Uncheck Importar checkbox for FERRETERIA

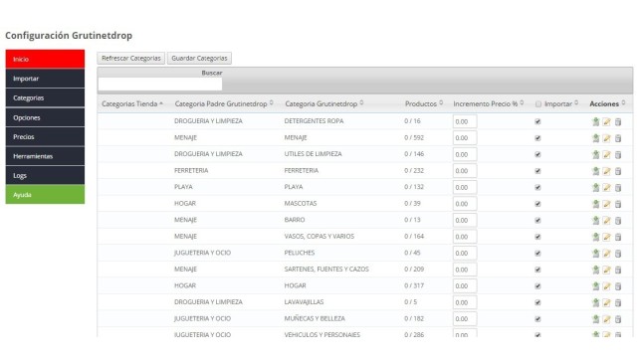pos(537,170)
